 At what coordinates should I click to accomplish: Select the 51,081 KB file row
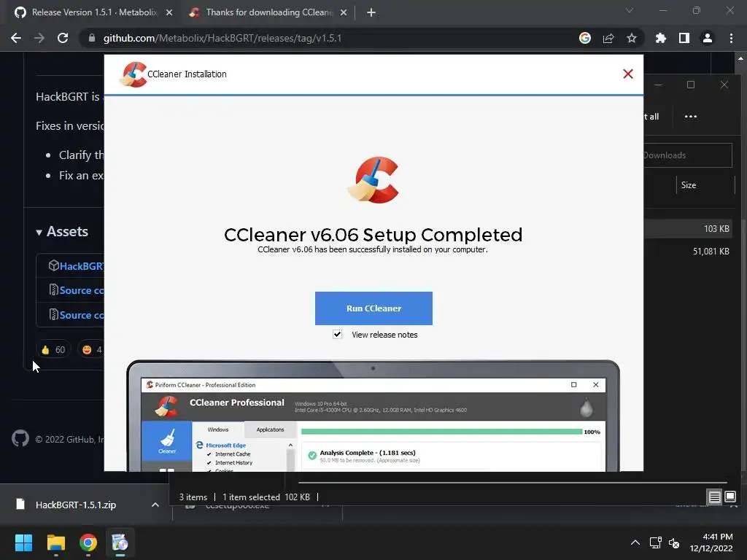[x=689, y=252]
